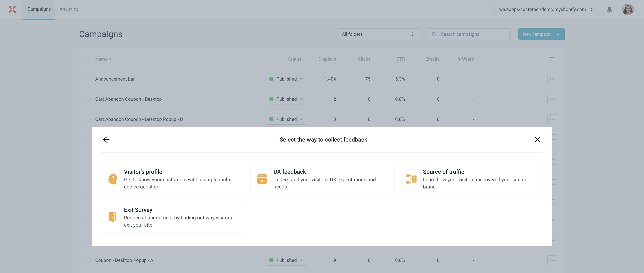Open the user profile avatar
644x273 pixels.
point(628,10)
